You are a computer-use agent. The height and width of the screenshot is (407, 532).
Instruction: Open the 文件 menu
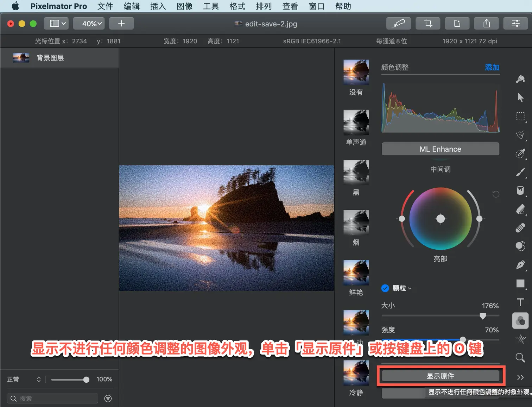click(x=105, y=6)
